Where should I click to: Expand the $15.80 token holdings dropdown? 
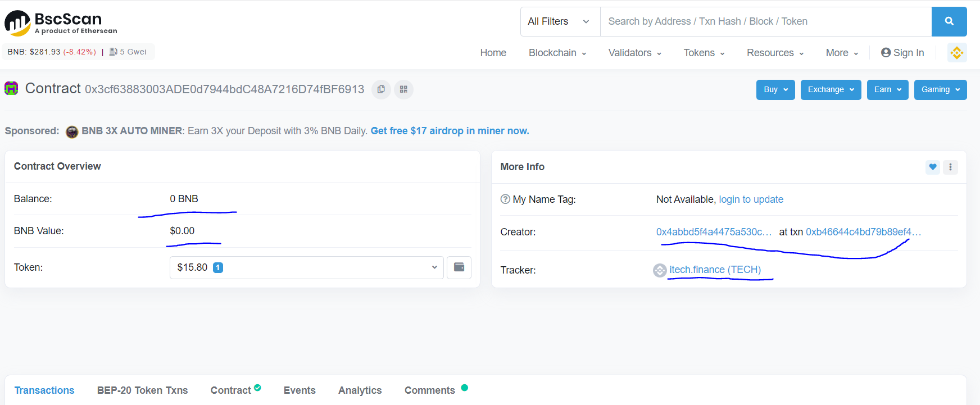click(x=307, y=267)
